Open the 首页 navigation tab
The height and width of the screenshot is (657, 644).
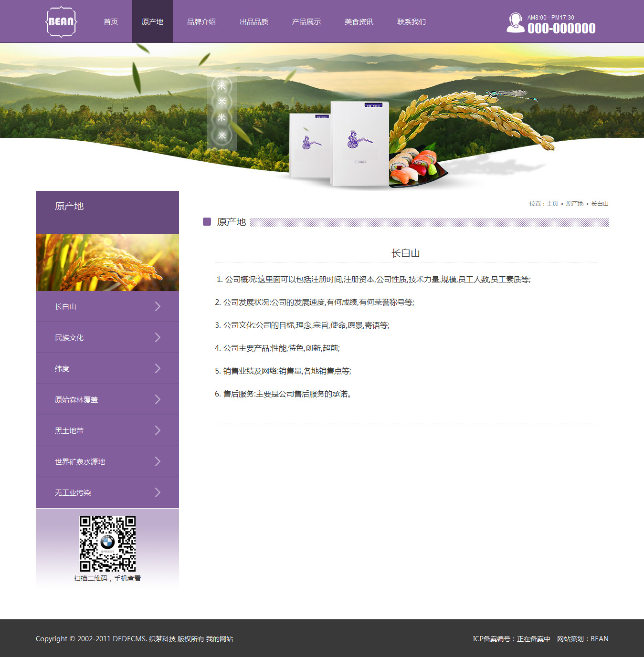coord(111,22)
